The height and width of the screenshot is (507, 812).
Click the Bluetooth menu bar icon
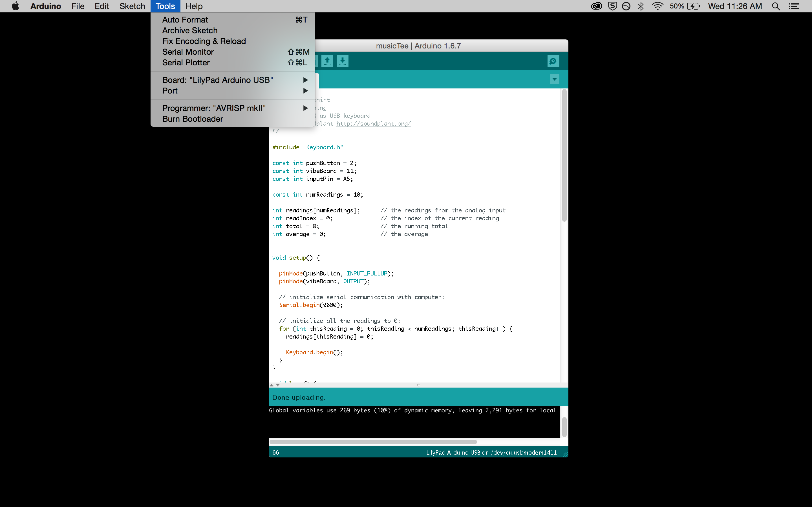tap(641, 6)
